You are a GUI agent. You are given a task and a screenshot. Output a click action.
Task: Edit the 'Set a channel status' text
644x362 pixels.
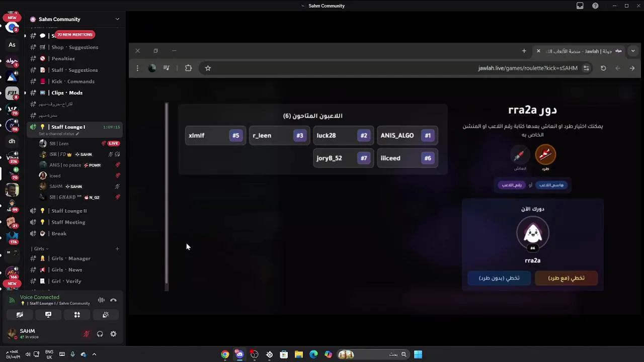(58, 134)
